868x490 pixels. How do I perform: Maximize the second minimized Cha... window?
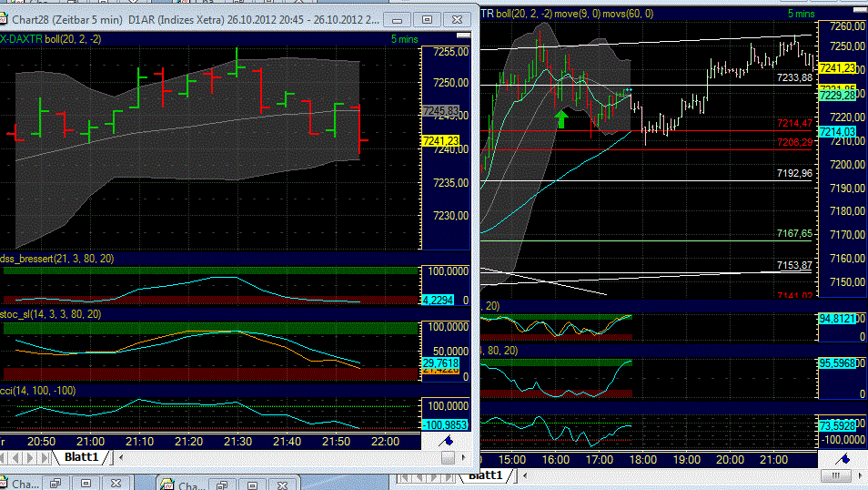point(252,485)
